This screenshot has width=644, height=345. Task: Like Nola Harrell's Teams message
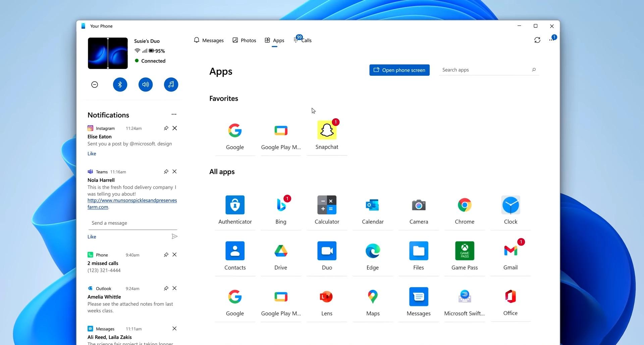click(92, 237)
